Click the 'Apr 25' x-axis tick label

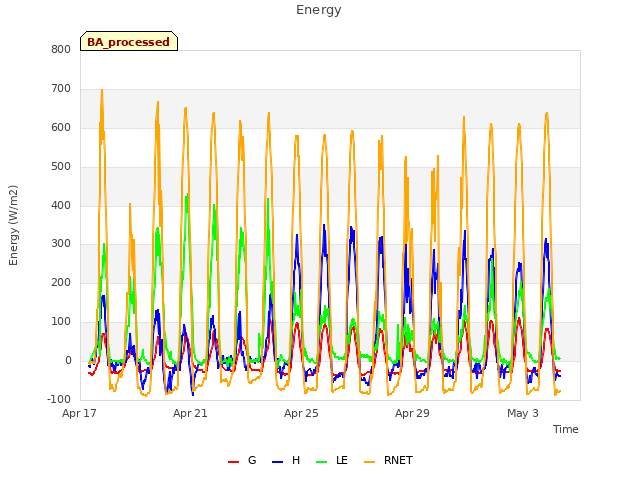pyautogui.click(x=301, y=413)
